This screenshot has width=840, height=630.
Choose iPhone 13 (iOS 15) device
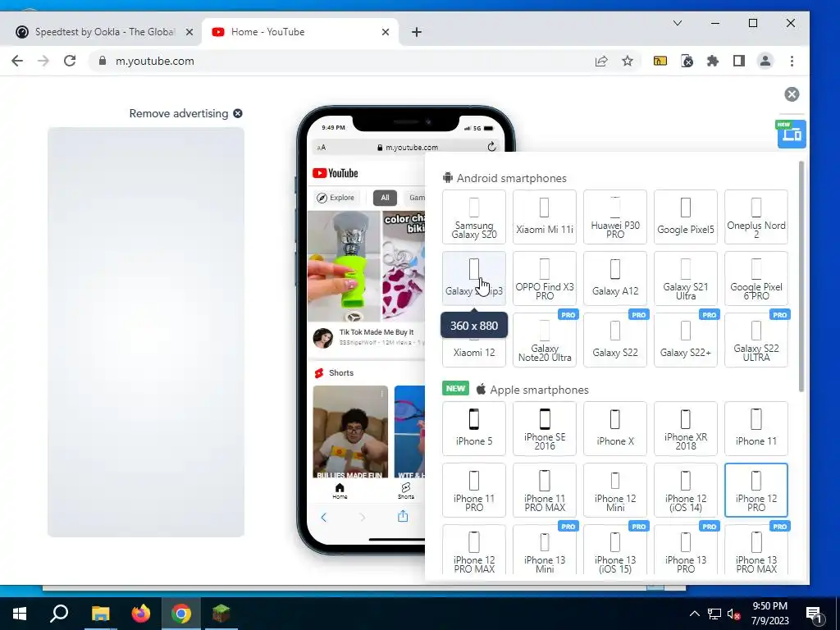pyautogui.click(x=615, y=550)
